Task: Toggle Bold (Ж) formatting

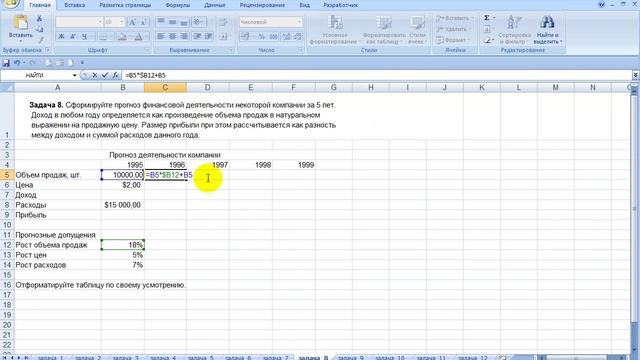Action: click(x=61, y=37)
